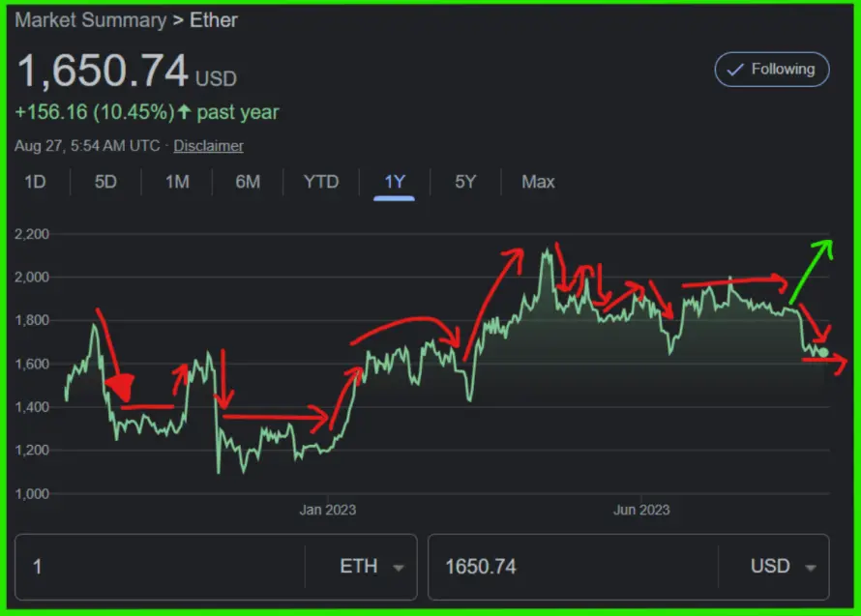The image size is (861, 616).
Task: Click the ETH amount field containing 1
Action: click(x=160, y=567)
